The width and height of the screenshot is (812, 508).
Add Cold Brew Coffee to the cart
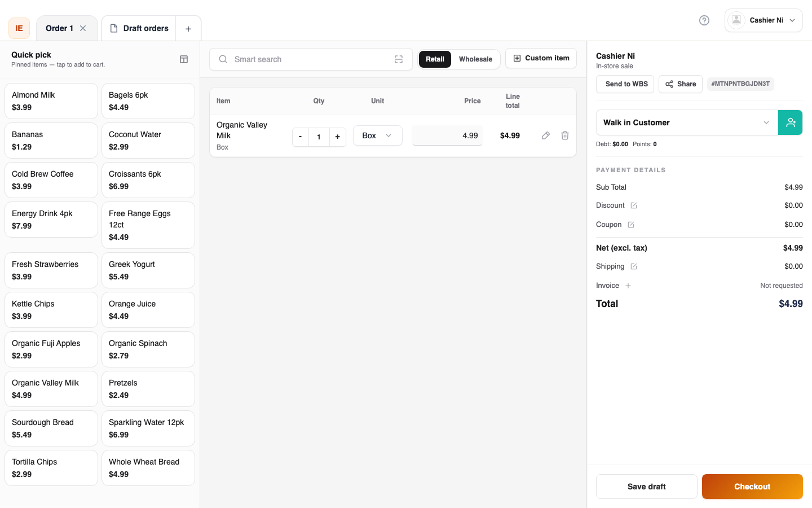click(51, 180)
